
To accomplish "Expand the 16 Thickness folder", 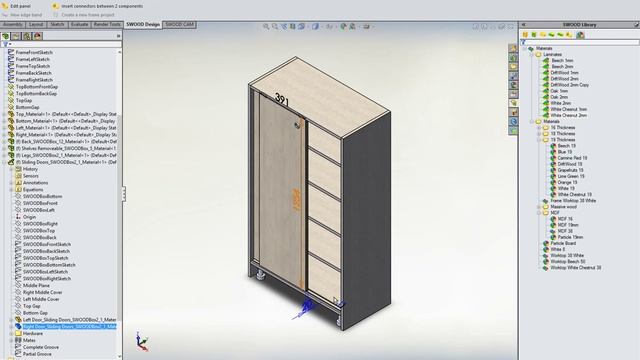I will tap(539, 128).
